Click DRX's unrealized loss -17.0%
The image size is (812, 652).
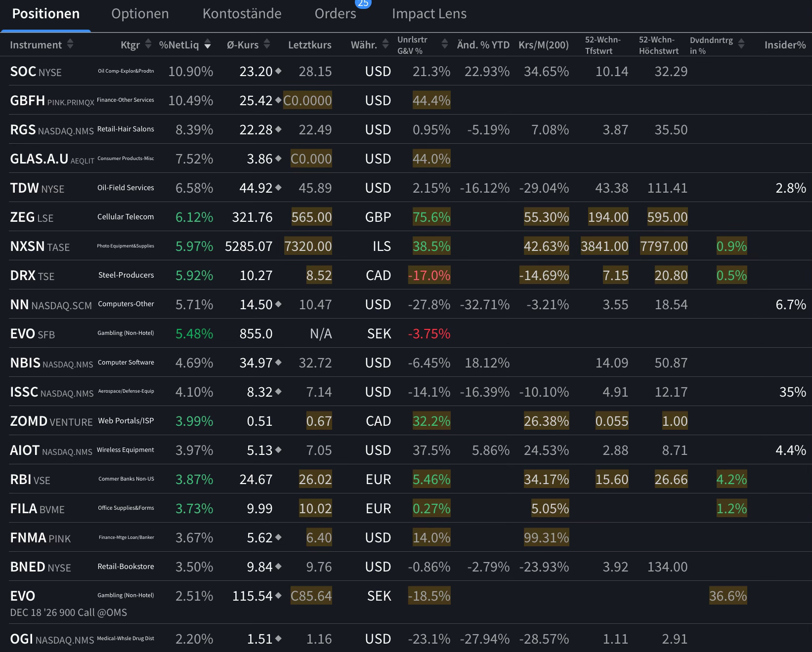click(429, 275)
